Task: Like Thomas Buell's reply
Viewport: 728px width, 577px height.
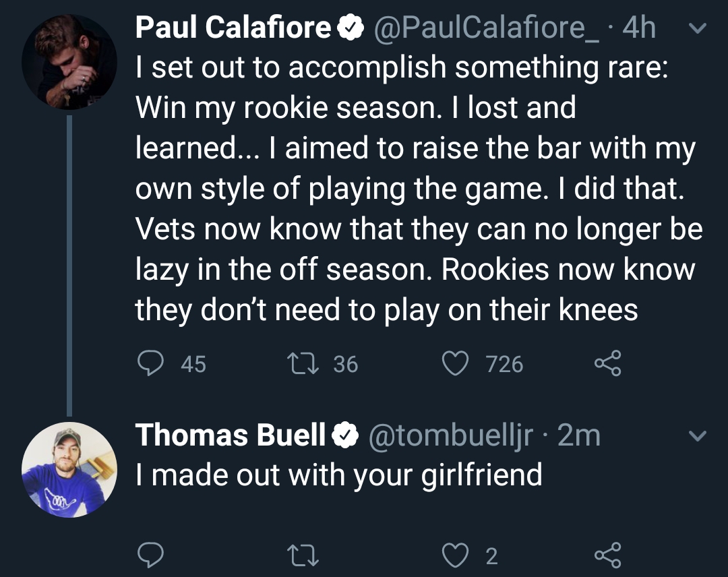Action: tap(455, 555)
